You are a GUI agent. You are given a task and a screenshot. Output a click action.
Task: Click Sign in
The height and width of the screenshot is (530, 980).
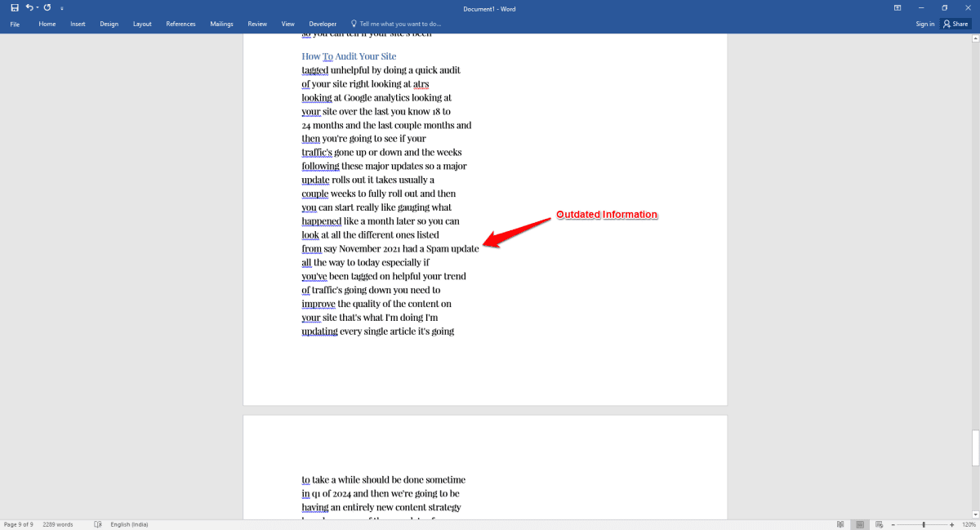click(x=925, y=24)
